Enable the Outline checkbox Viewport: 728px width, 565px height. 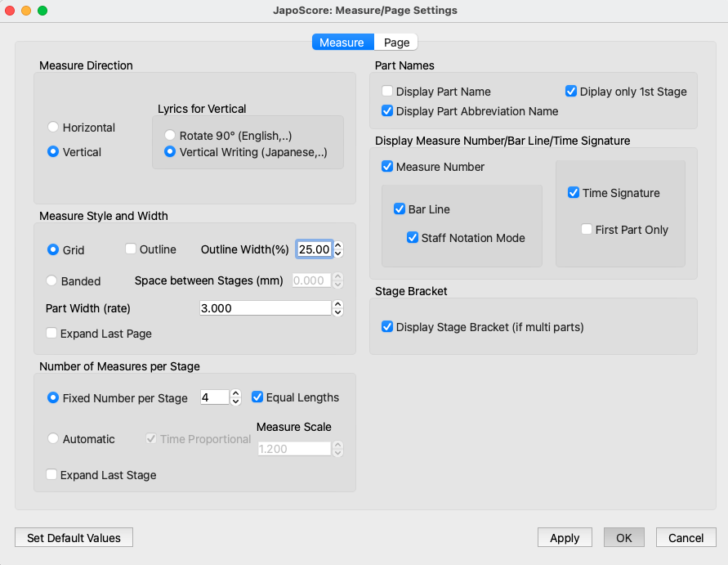131,249
